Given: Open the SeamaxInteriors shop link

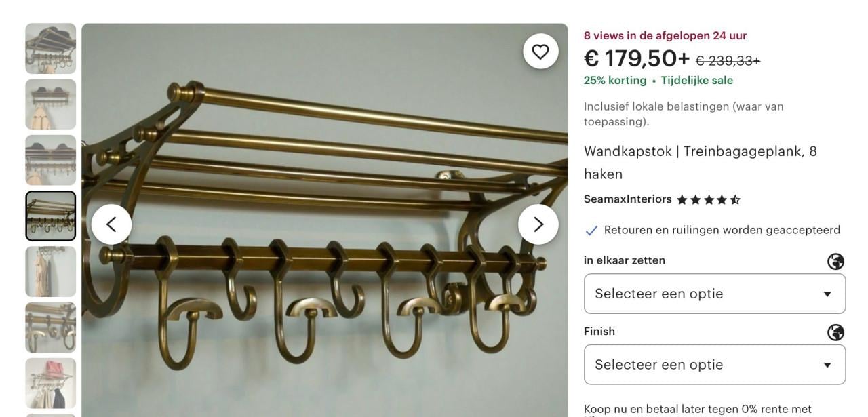Looking at the screenshot, I should click(x=628, y=199).
